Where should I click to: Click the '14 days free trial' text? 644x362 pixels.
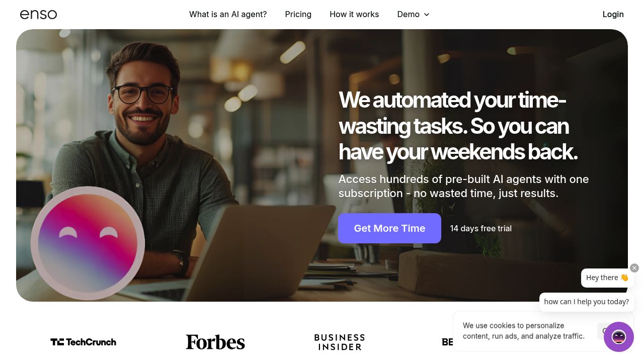[480, 228]
